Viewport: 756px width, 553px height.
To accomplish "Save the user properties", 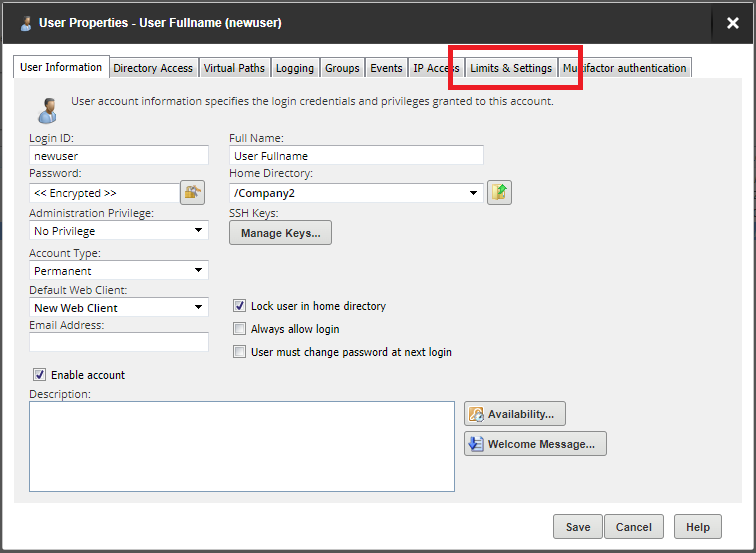I will click(577, 527).
